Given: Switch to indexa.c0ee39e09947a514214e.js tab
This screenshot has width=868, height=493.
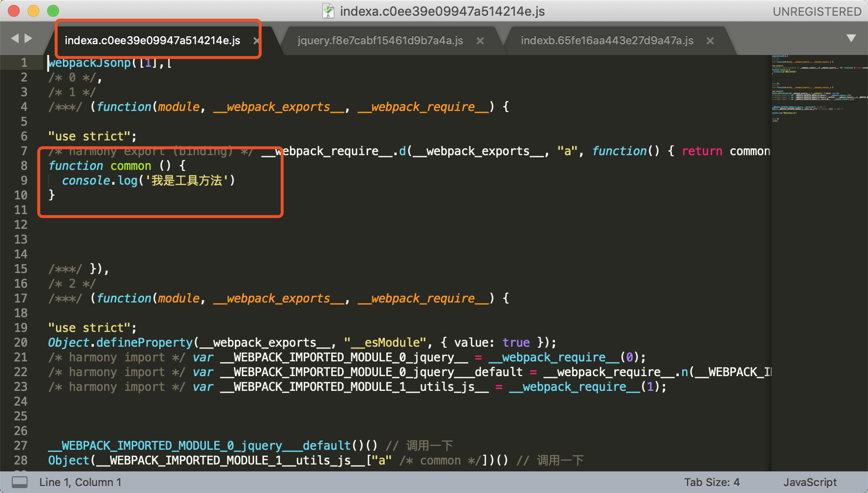Looking at the screenshot, I should (152, 40).
